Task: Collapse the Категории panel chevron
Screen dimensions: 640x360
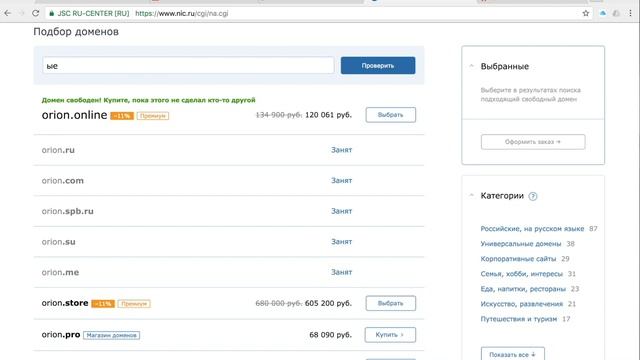Action: click(471, 195)
